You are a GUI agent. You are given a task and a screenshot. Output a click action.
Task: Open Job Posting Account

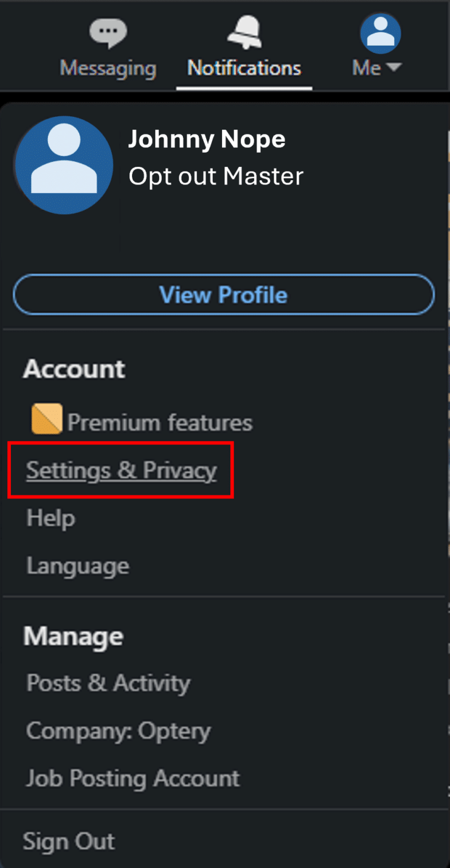tap(133, 779)
